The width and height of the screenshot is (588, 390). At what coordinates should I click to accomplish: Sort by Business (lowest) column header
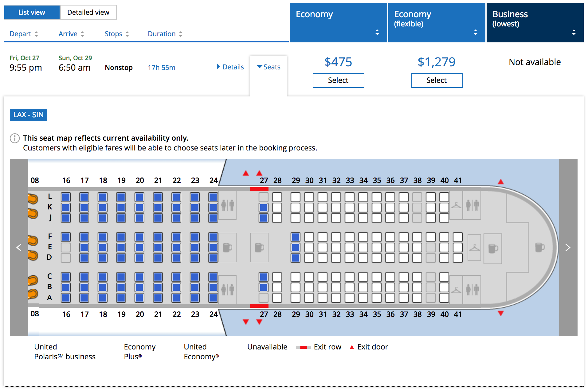pyautogui.click(x=535, y=23)
